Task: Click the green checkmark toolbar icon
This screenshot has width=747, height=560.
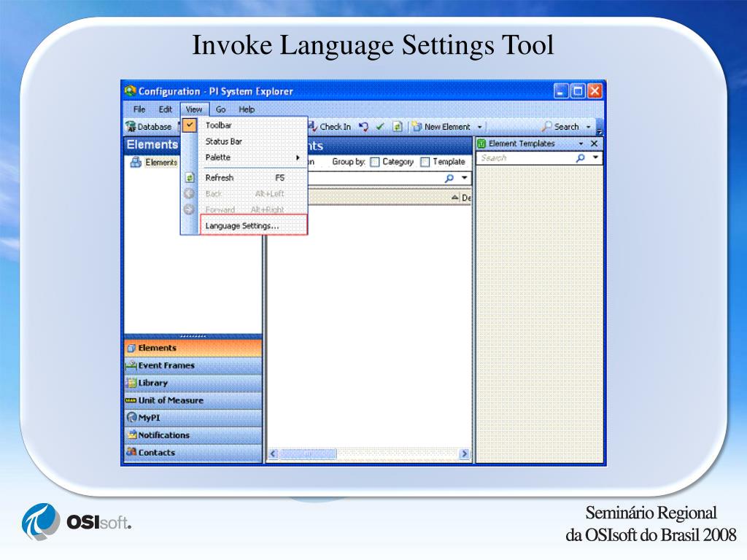Action: tap(380, 127)
